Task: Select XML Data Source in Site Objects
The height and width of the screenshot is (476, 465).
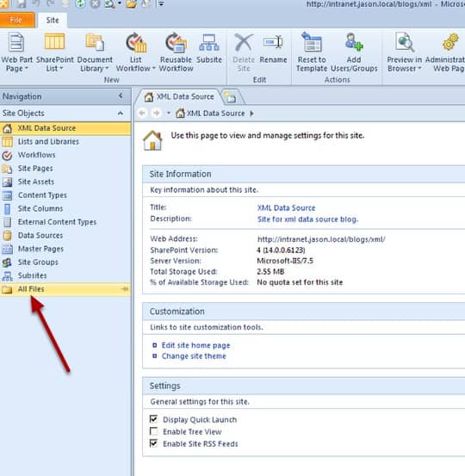Action: coord(65,128)
